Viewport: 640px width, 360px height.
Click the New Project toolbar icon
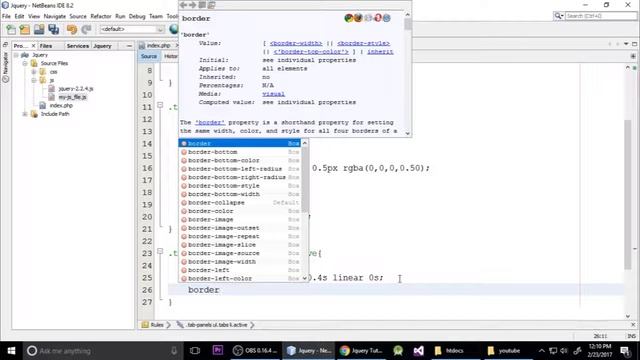pos(25,29)
